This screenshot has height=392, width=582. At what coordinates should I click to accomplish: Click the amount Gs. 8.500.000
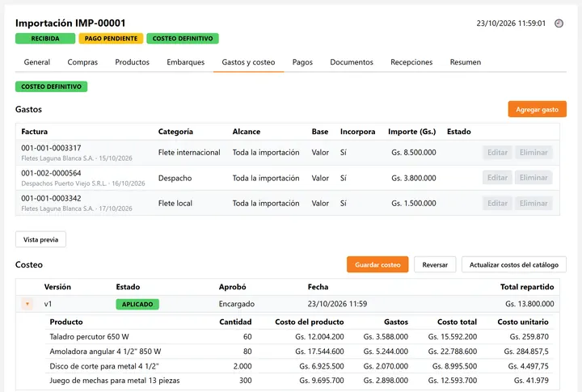click(414, 153)
